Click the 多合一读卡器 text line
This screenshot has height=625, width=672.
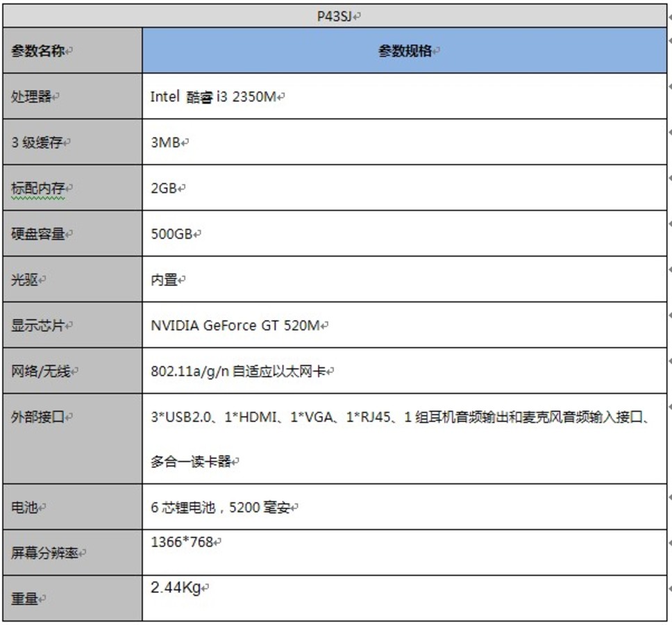coord(193,460)
